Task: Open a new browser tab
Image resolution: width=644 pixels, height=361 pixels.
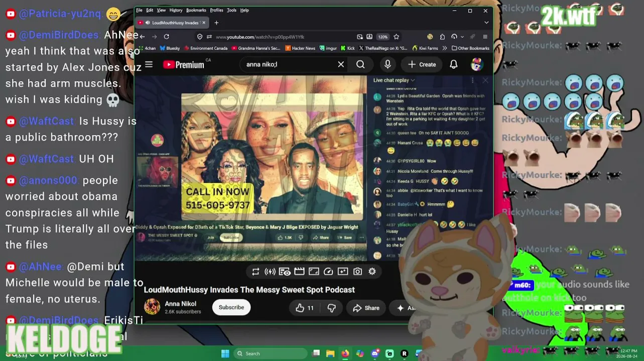Action: point(216,23)
